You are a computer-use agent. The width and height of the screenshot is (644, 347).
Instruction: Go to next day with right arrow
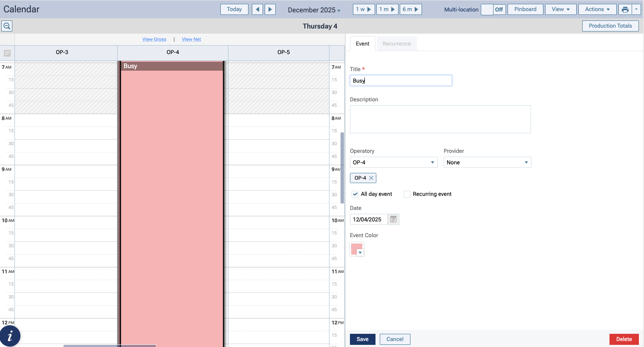270,9
